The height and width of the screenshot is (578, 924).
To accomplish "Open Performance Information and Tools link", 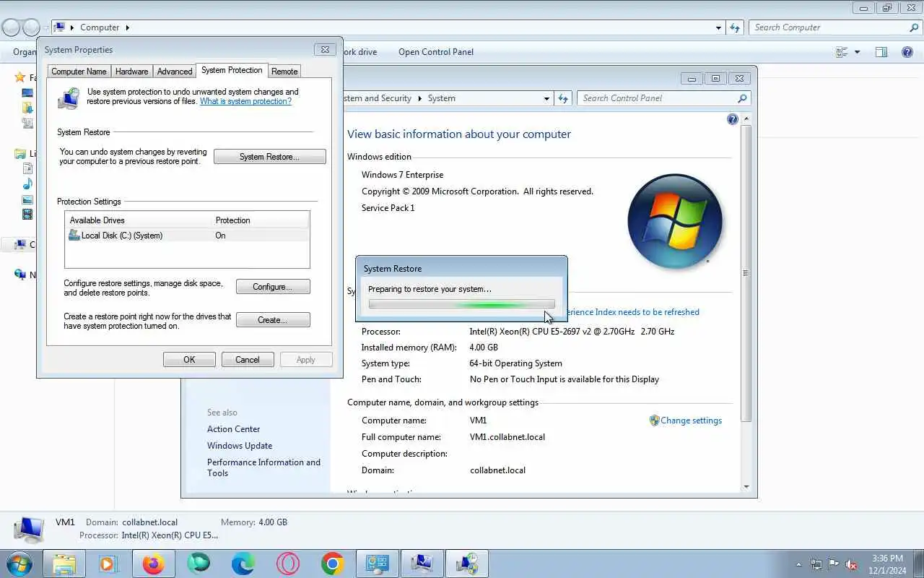I will tap(263, 467).
